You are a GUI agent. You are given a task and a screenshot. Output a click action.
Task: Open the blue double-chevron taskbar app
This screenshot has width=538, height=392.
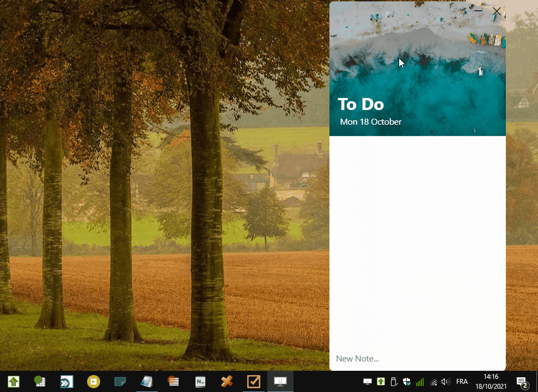tap(66, 381)
